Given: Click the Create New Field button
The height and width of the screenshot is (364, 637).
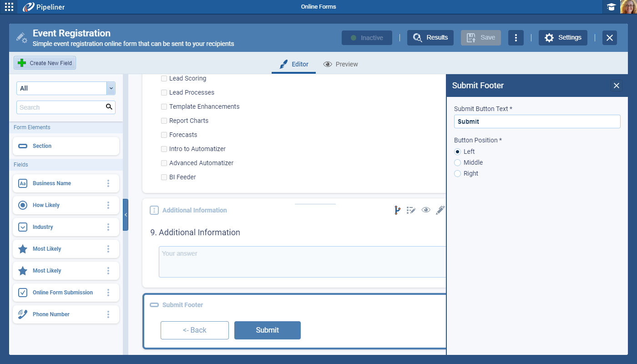Looking at the screenshot, I should 45,63.
